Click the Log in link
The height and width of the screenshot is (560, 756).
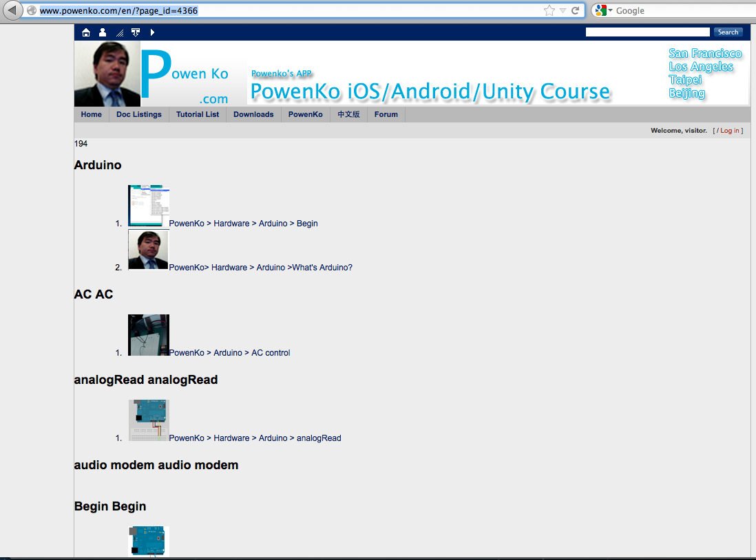[x=729, y=131]
